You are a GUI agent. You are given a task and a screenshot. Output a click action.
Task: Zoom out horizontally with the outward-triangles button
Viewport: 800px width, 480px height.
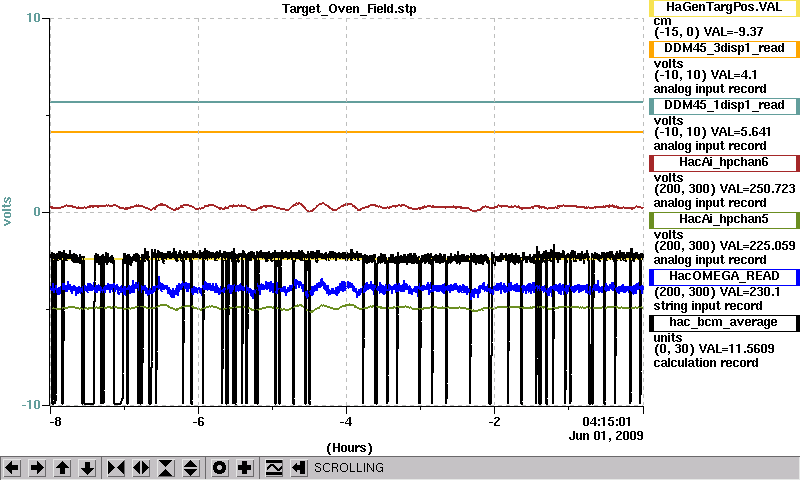pyautogui.click(x=141, y=468)
